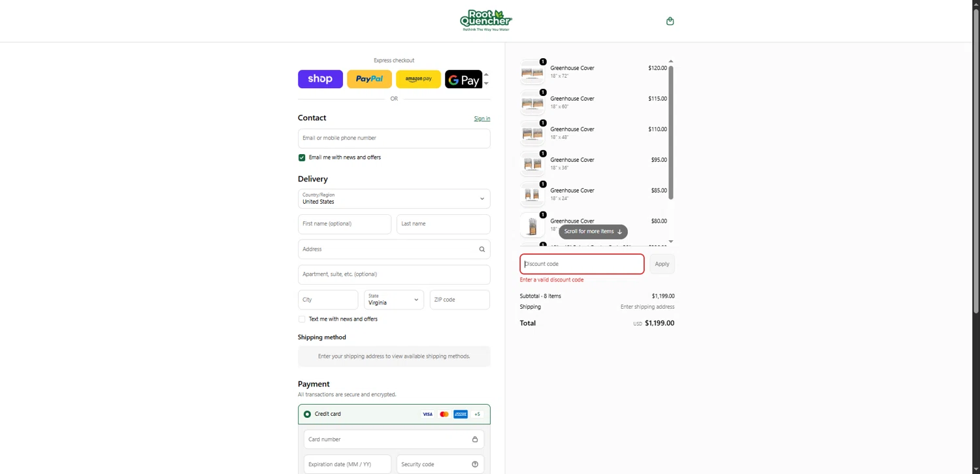Click the Enter shipping address text
The width and height of the screenshot is (980, 474).
[x=647, y=307]
